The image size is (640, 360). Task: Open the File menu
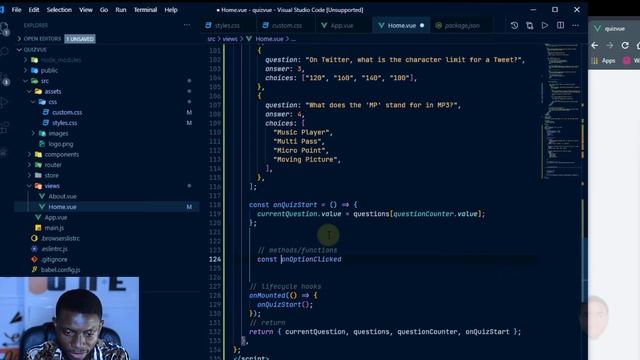[16, 10]
